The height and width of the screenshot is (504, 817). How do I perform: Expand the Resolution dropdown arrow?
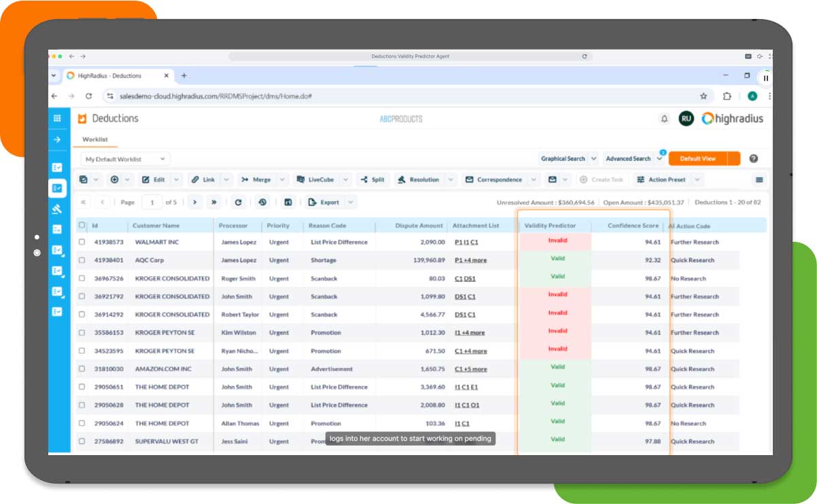point(450,180)
